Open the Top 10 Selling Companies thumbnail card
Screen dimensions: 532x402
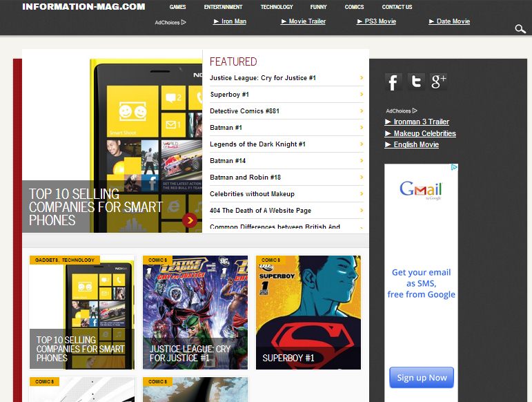[x=82, y=312]
